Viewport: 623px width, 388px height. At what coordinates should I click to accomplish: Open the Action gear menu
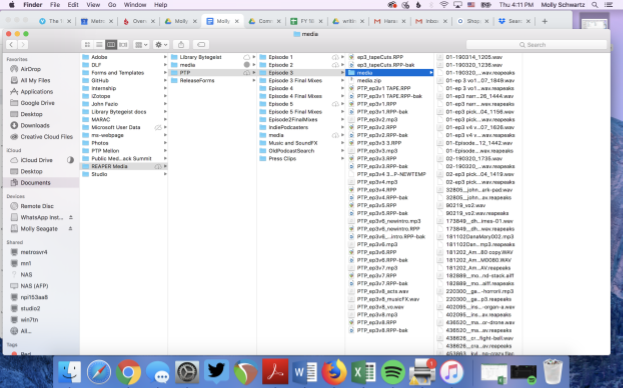161,44
